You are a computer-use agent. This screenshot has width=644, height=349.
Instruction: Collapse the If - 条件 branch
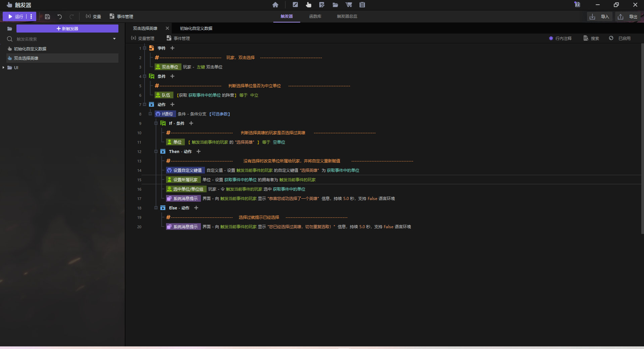(x=156, y=123)
